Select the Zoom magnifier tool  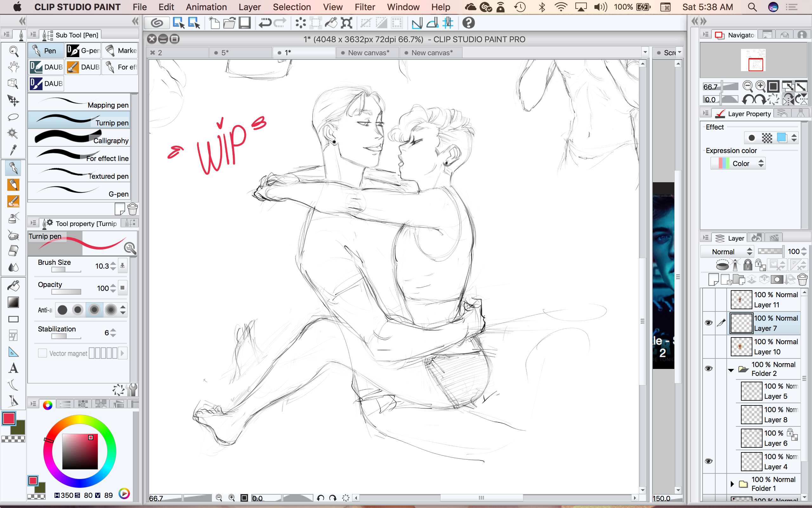[13, 51]
